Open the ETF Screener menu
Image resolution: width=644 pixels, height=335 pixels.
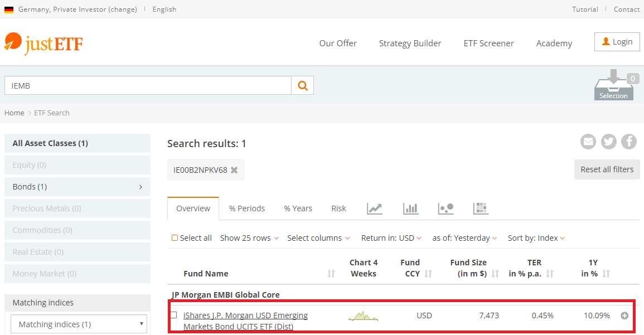click(x=489, y=43)
